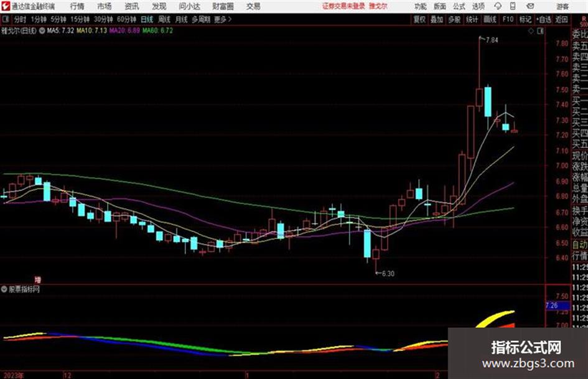This screenshot has height=379, width=588.
Task: Click the 叠加 overlay button
Action: (437, 19)
